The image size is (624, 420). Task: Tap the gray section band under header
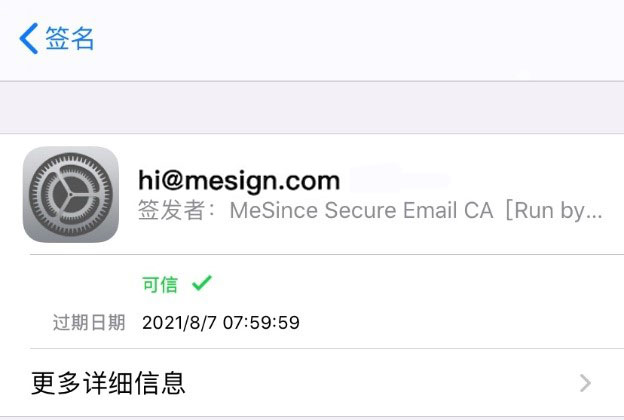(312, 107)
